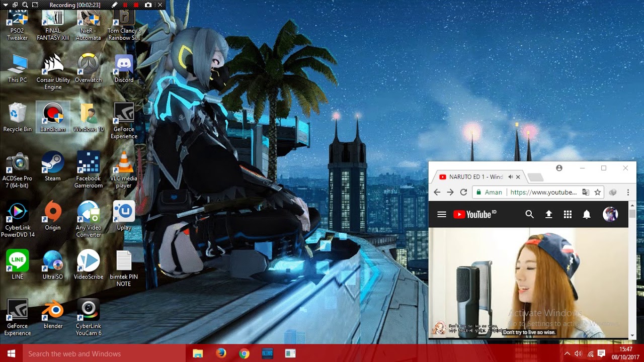Take screenshot with recorder camera icon

tap(148, 5)
